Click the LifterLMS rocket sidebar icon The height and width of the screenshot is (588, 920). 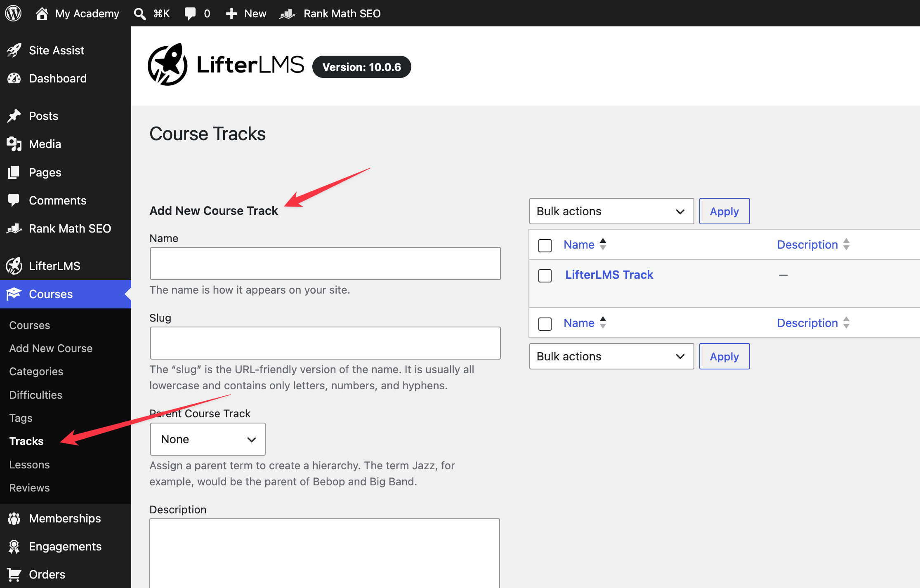coord(14,266)
